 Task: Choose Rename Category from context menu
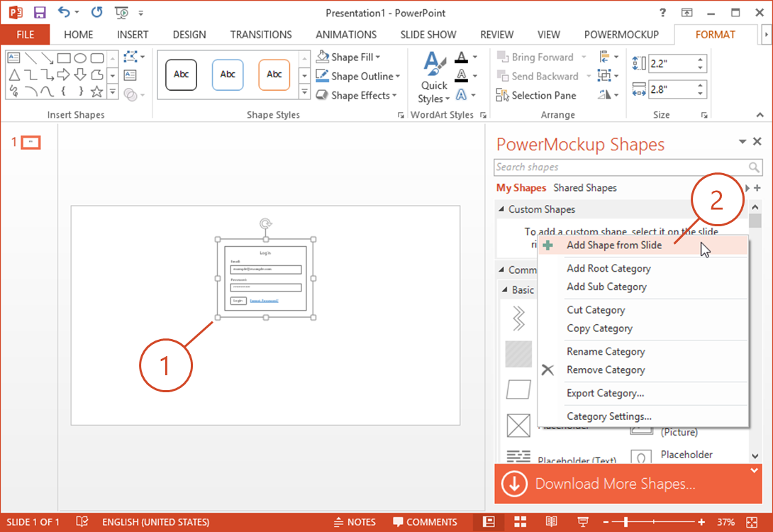click(x=606, y=352)
